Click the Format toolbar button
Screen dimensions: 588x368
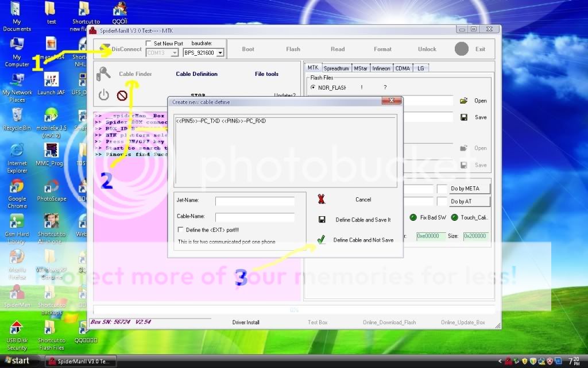point(382,49)
